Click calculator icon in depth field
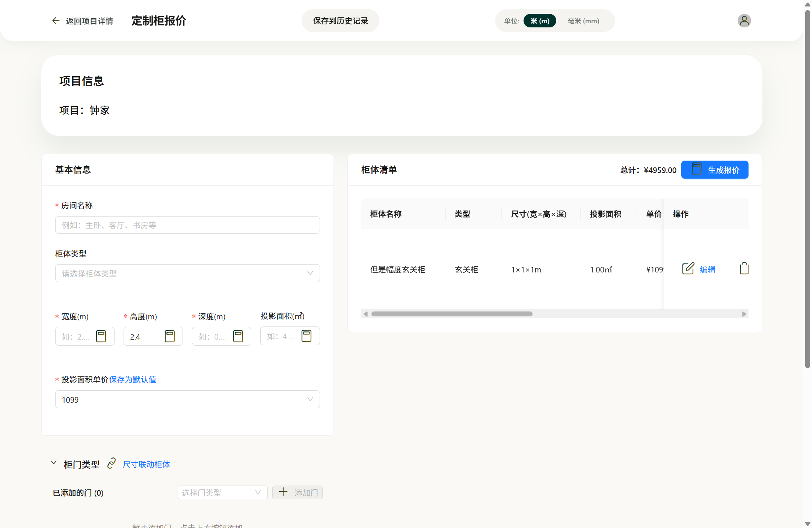Screen dimensions: 812x528 tap(238, 336)
